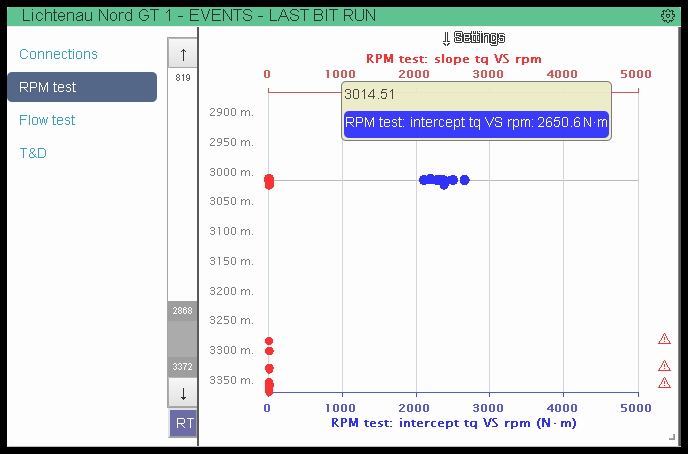The image size is (688, 454).
Task: Click the red data point just above 3300 m
Action: pos(269,341)
